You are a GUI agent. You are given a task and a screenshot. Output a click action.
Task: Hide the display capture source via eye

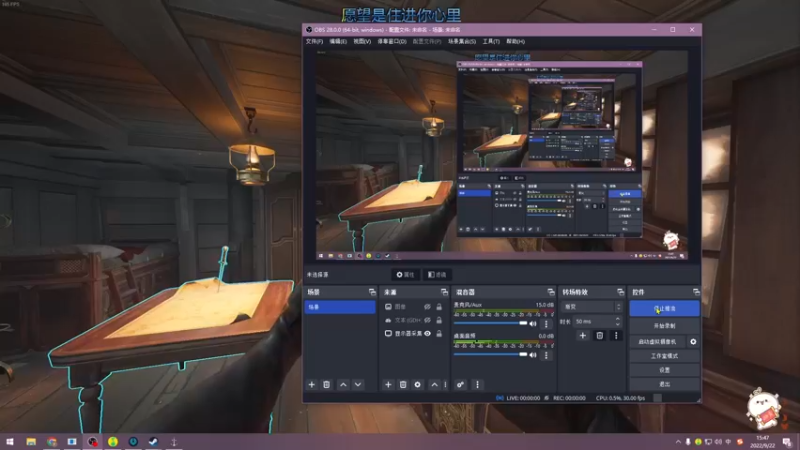(428, 333)
